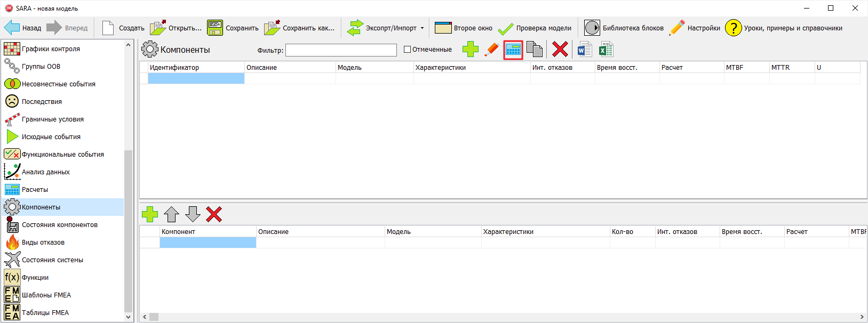The height and width of the screenshot is (323, 868).
Task: Click the copy documents icon
Action: tap(534, 50)
